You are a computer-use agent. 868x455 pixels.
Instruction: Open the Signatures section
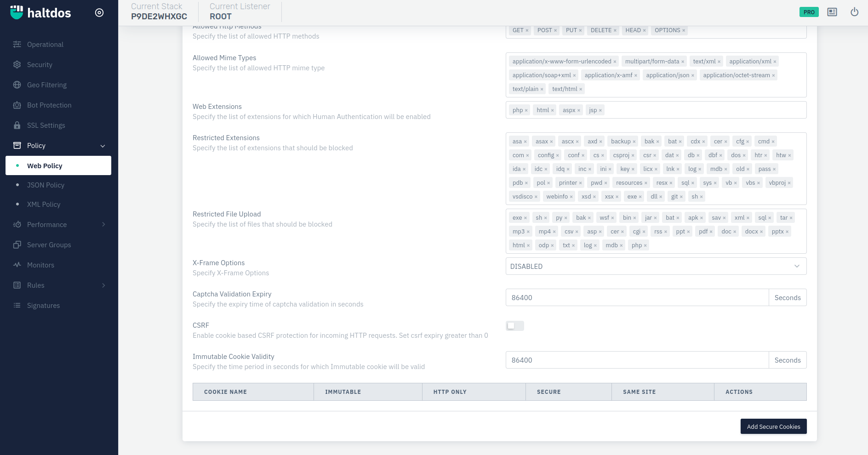(43, 306)
